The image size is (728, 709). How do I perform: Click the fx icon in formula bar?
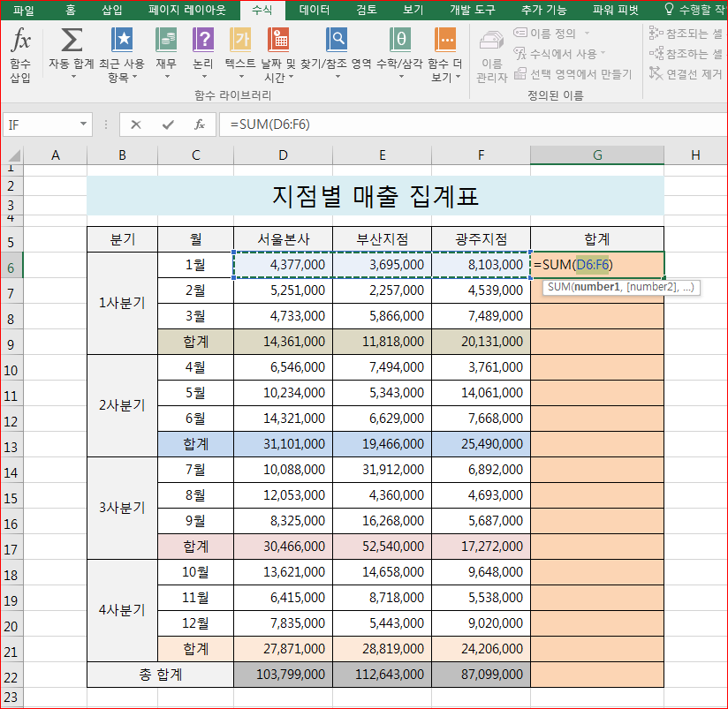(200, 124)
